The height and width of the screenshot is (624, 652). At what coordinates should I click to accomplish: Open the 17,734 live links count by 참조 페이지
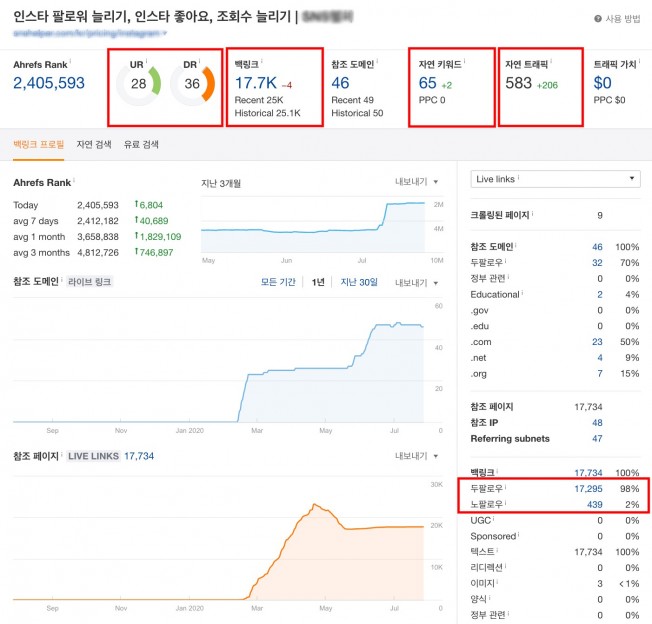[139, 456]
